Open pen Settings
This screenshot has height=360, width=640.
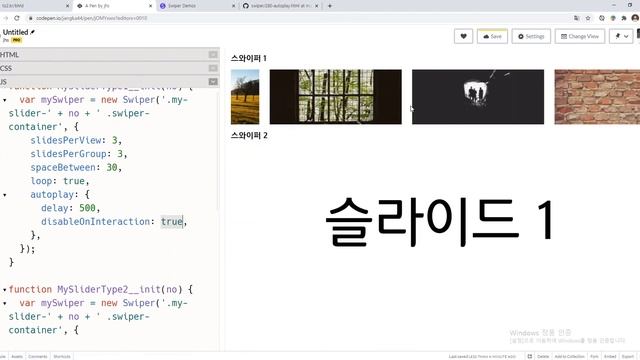[x=531, y=36]
